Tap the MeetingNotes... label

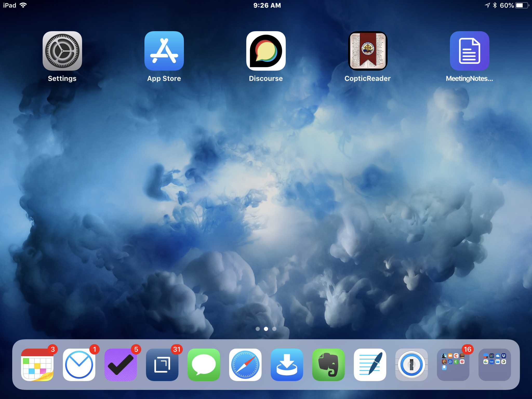(469, 78)
